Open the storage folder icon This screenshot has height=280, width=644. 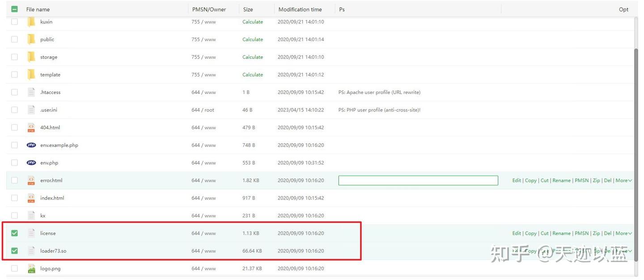pos(31,57)
